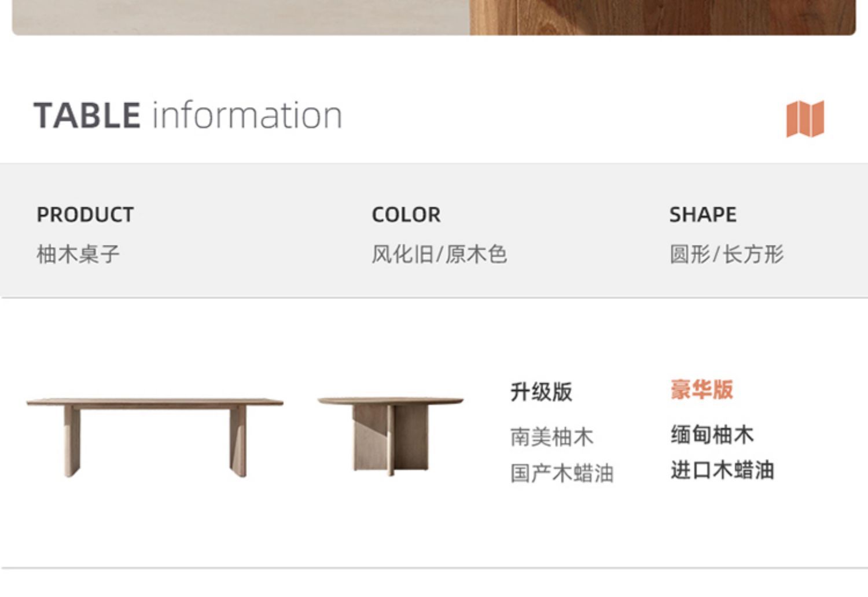Image resolution: width=868 pixels, height=597 pixels.
Task: Click the 南美柚木 material text
Action: tap(551, 437)
